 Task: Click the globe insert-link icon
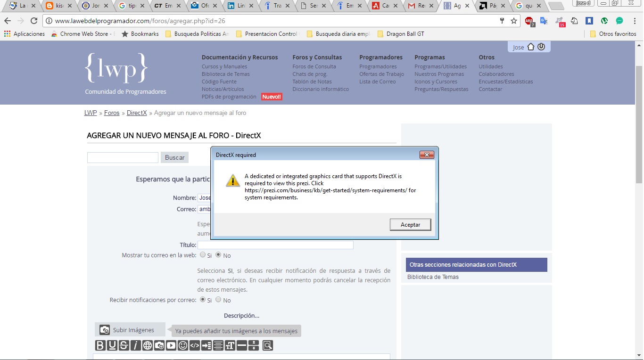point(148,345)
